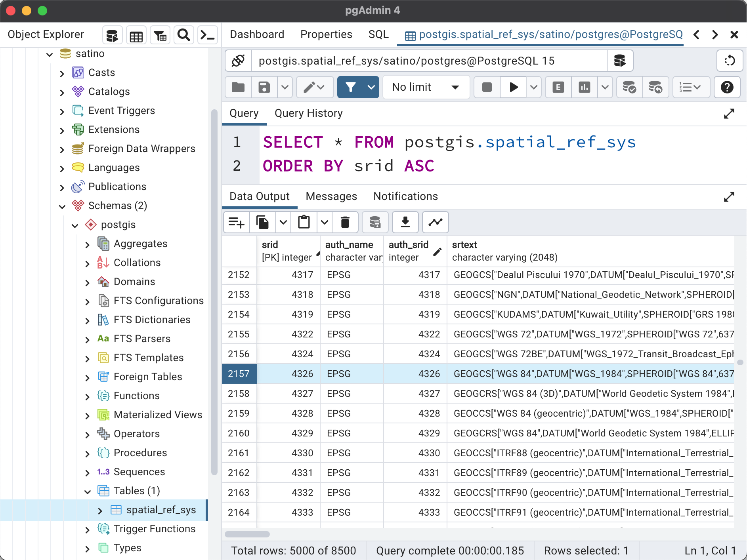The height and width of the screenshot is (560, 747).
Task: Delete selected row with trash icon
Action: (345, 222)
